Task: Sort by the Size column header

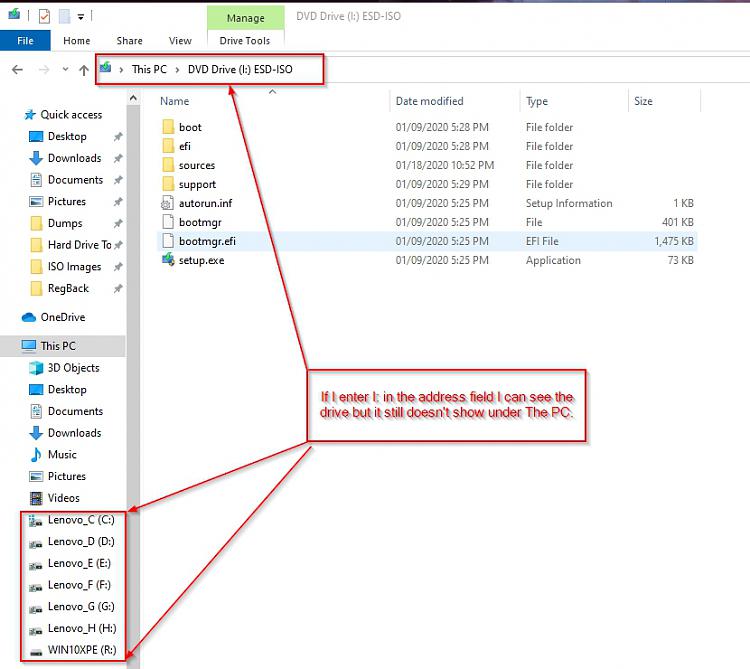Action: 643,101
